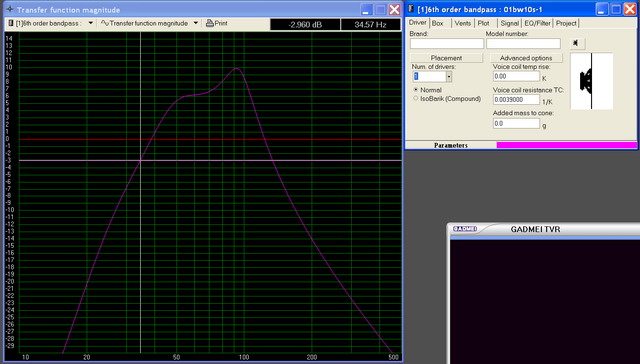Click the Print icon in graph toolbar

click(210, 23)
